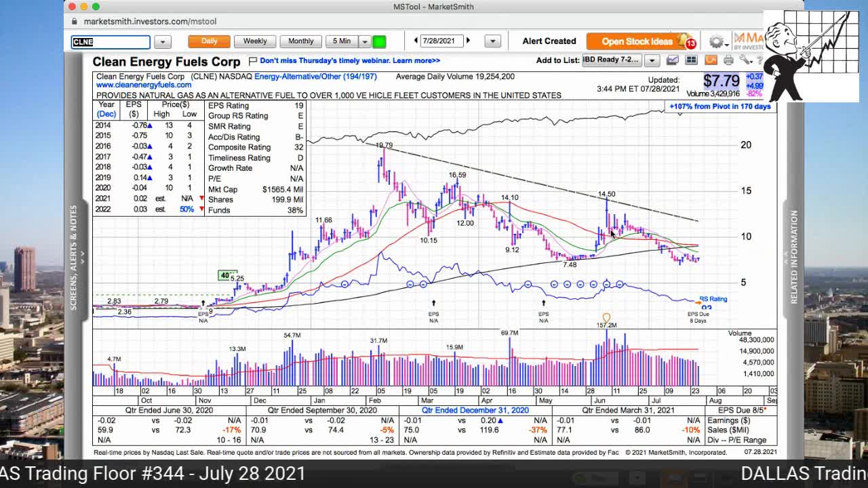Click the printer icon
This screenshot has width=868, height=488.
pos(728,60)
